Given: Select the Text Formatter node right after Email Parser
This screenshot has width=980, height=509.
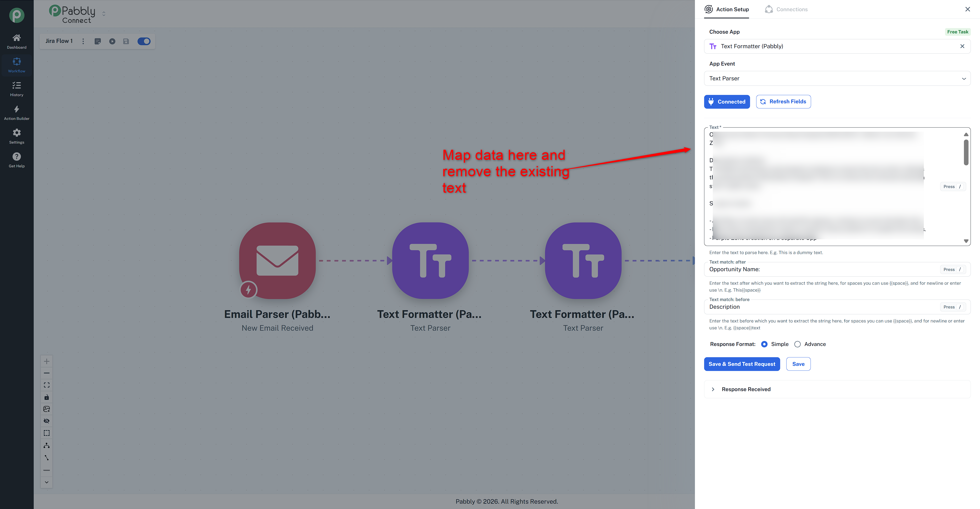Looking at the screenshot, I should (430, 260).
